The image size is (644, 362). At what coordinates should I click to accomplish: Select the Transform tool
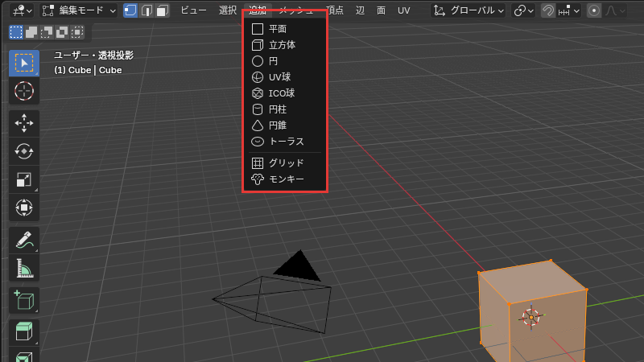pyautogui.click(x=24, y=208)
